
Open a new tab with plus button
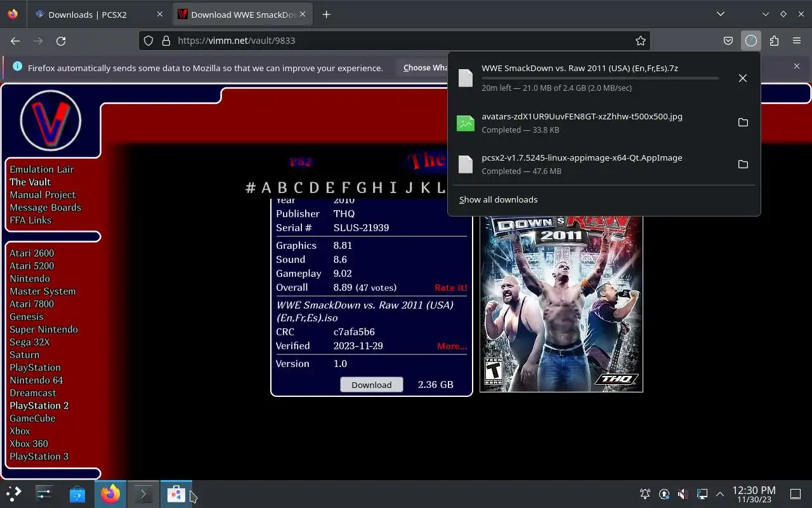point(326,14)
